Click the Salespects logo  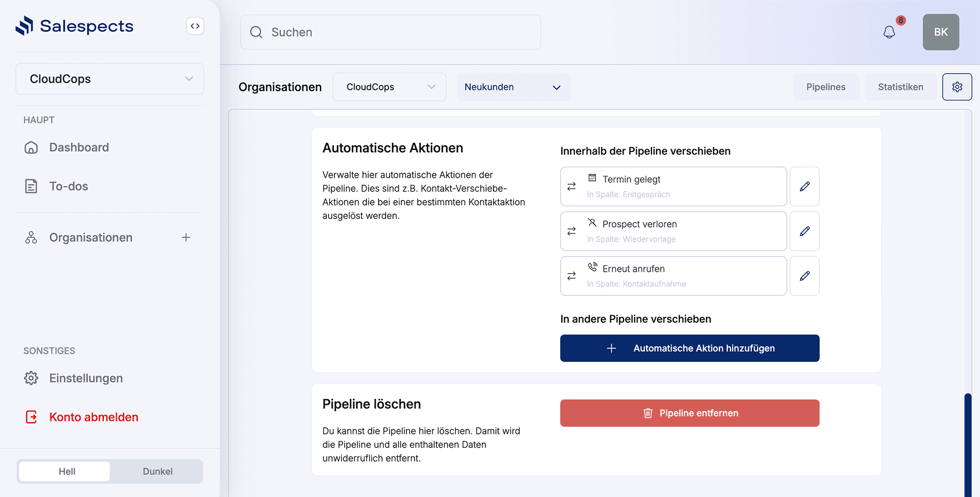pyautogui.click(x=74, y=26)
